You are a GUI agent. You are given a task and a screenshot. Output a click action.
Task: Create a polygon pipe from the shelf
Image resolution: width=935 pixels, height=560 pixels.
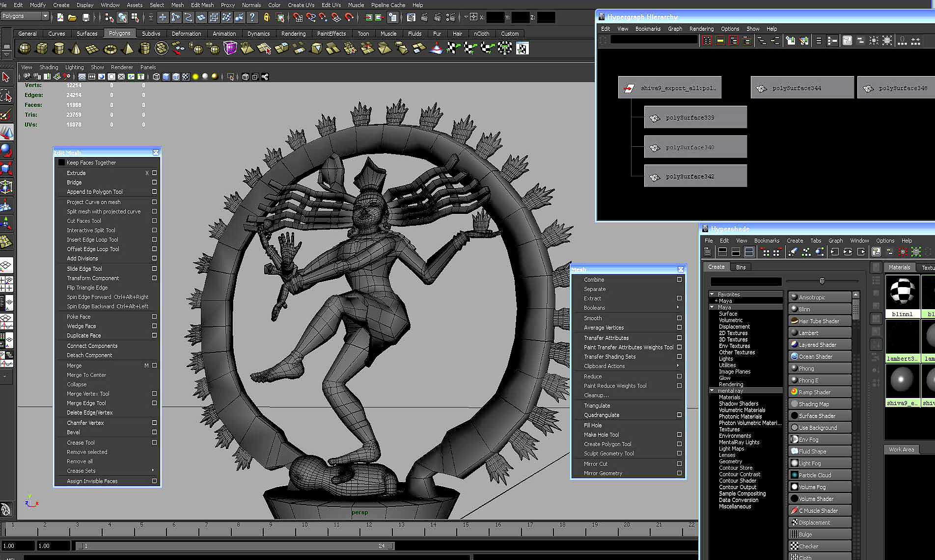coord(144,48)
